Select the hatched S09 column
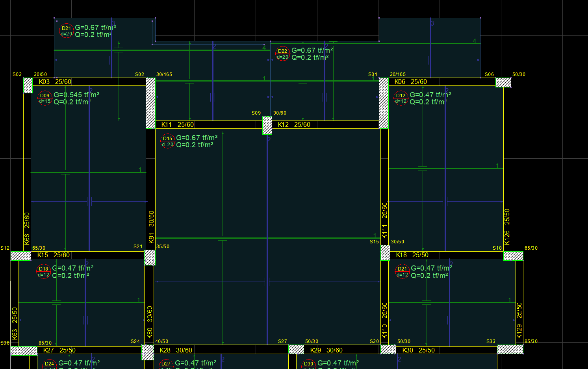588x369 pixels. [267, 125]
